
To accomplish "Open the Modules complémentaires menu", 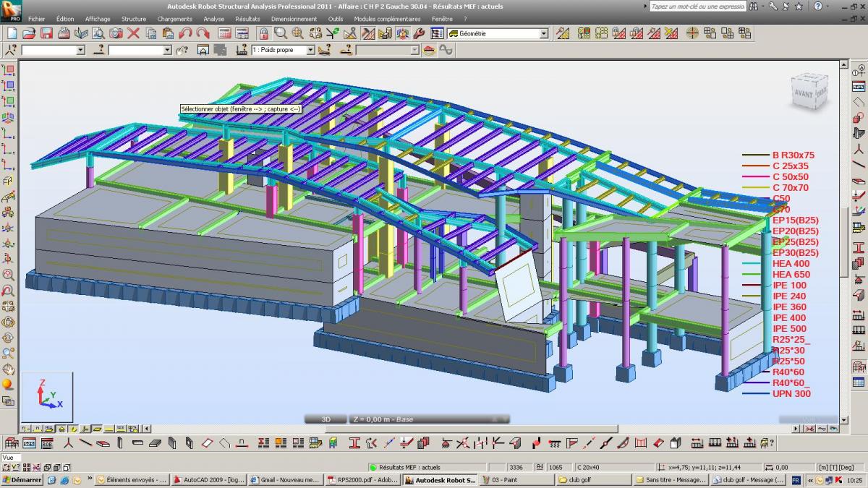I will click(387, 19).
